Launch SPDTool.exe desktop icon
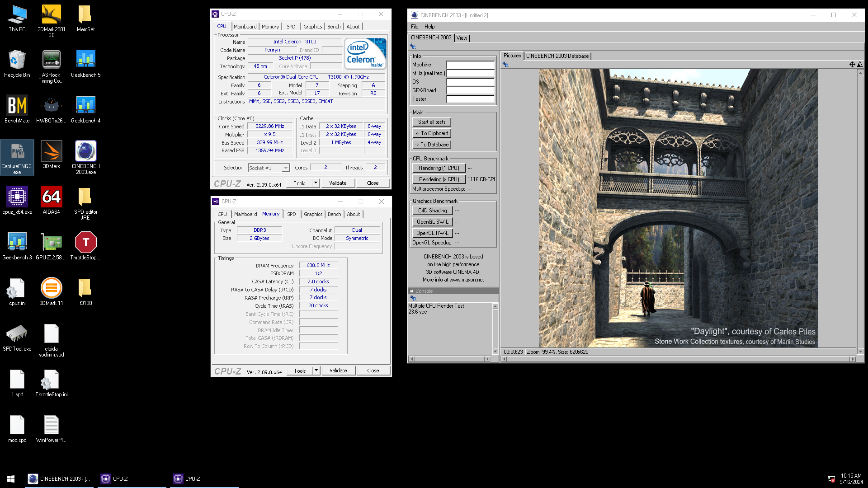The image size is (868, 488). click(x=17, y=338)
